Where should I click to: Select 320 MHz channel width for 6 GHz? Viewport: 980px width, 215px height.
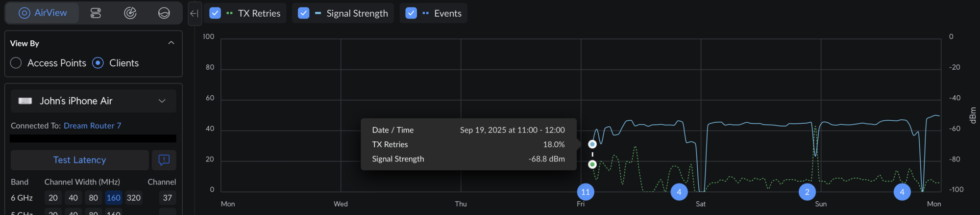(x=134, y=198)
